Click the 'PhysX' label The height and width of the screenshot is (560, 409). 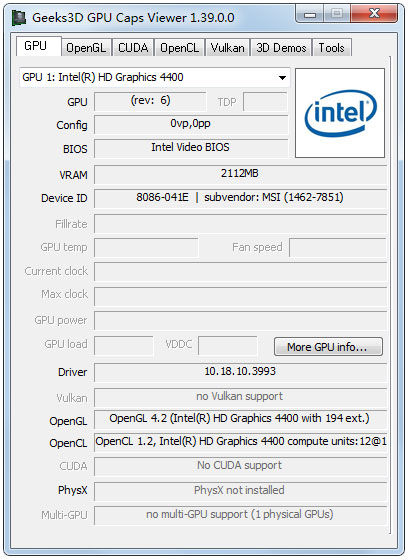coord(73,490)
